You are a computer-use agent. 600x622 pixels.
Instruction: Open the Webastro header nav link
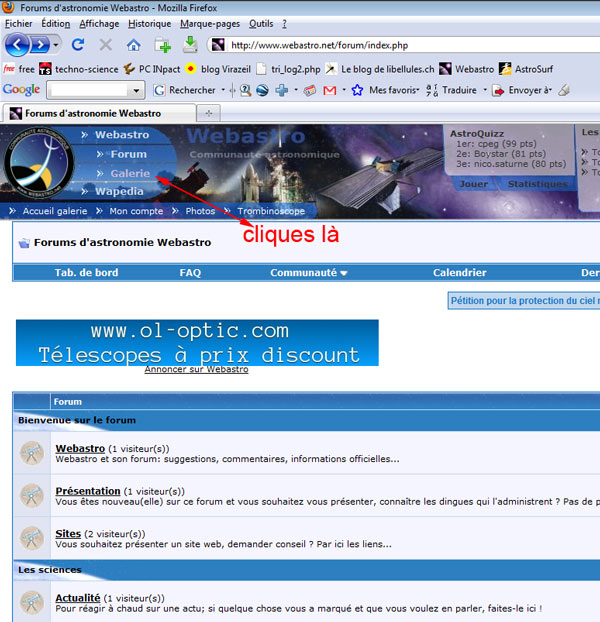[x=122, y=135]
